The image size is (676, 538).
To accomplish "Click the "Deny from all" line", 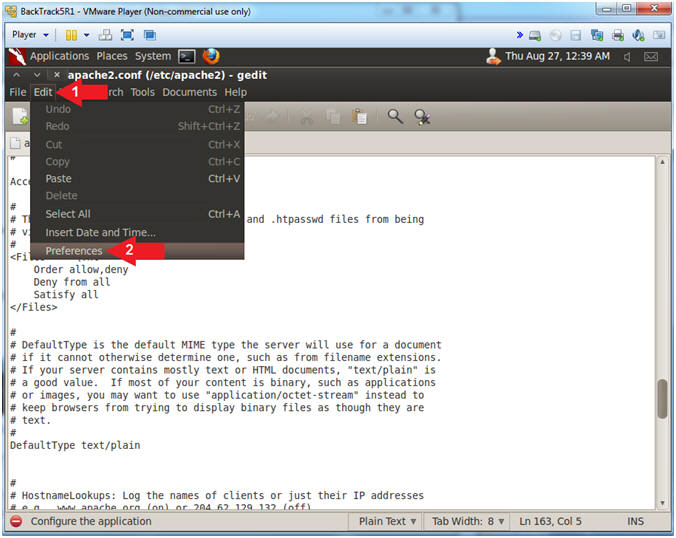I will (x=72, y=282).
